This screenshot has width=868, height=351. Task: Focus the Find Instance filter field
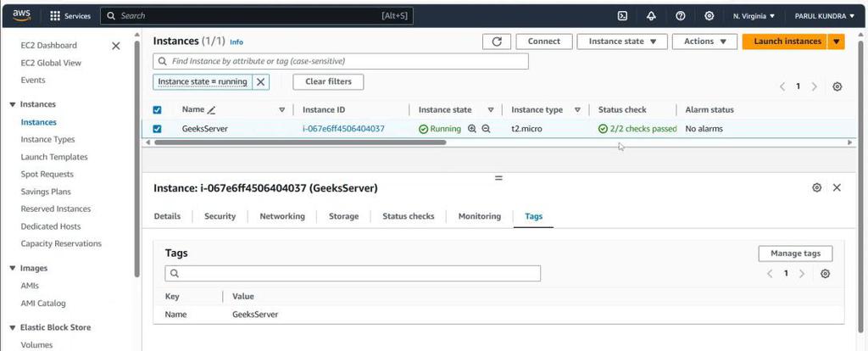(x=341, y=61)
